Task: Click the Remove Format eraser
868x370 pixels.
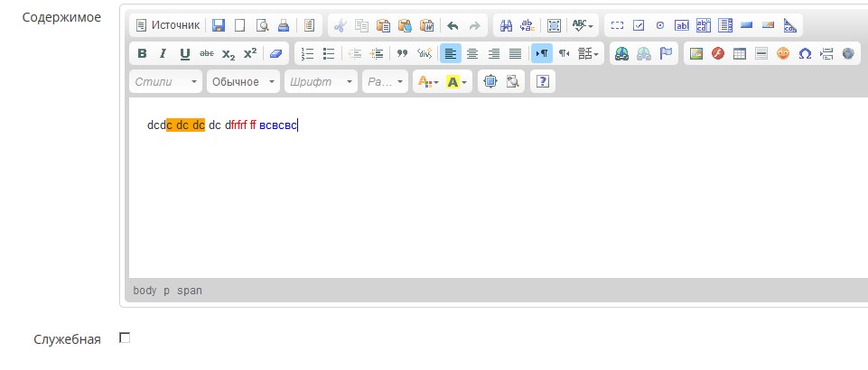Action: pos(275,53)
